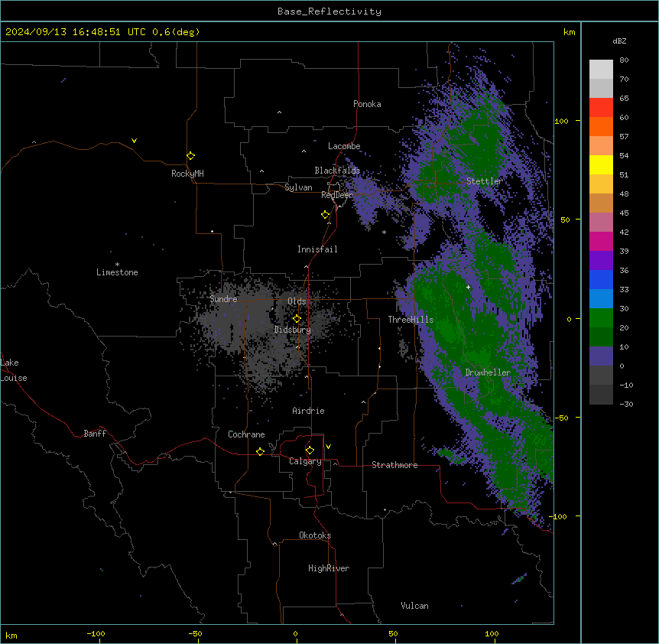Click the yellow diamond marker near RockyMH
The image size is (659, 644).
190,155
